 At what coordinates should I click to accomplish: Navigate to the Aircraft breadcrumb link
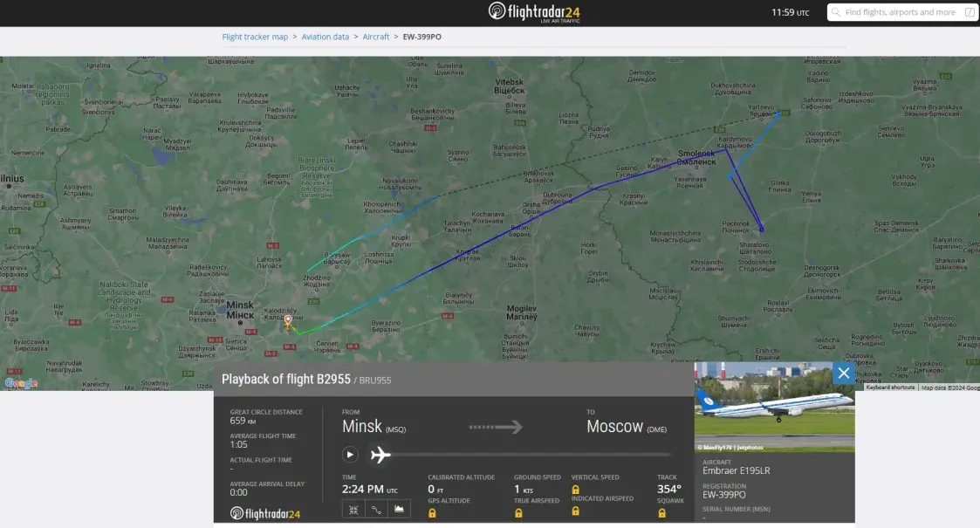tap(376, 37)
